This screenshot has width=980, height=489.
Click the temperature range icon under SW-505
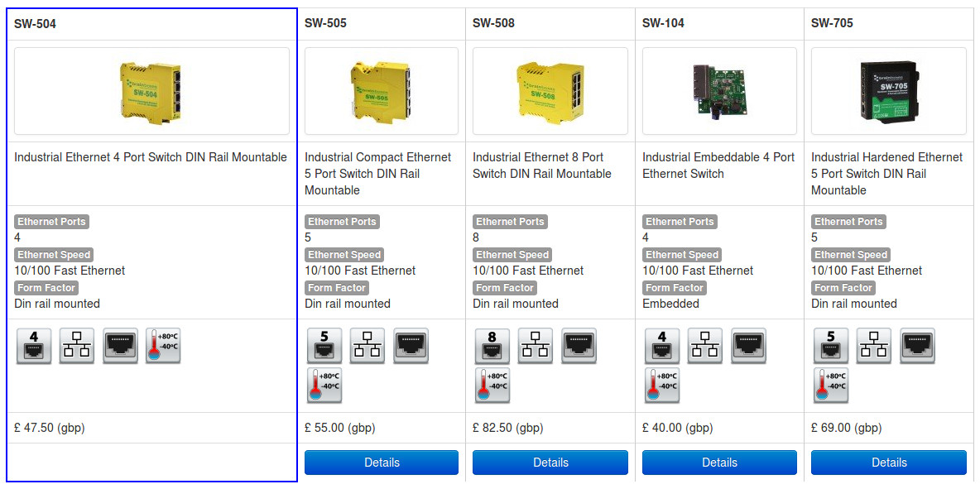pos(324,386)
